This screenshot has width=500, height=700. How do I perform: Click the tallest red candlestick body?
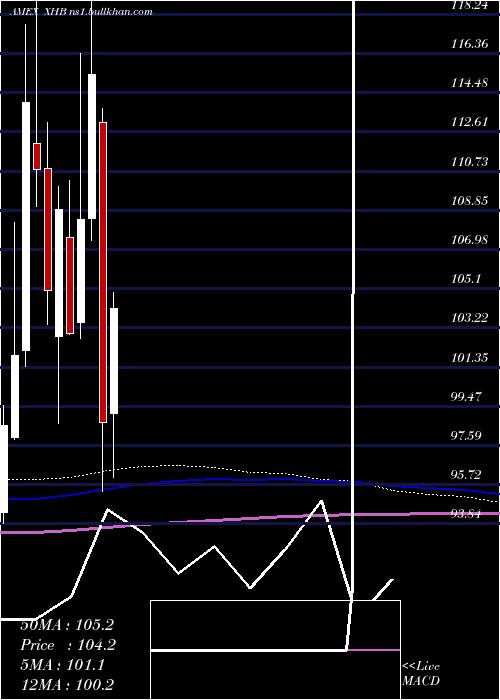[x=103, y=272]
